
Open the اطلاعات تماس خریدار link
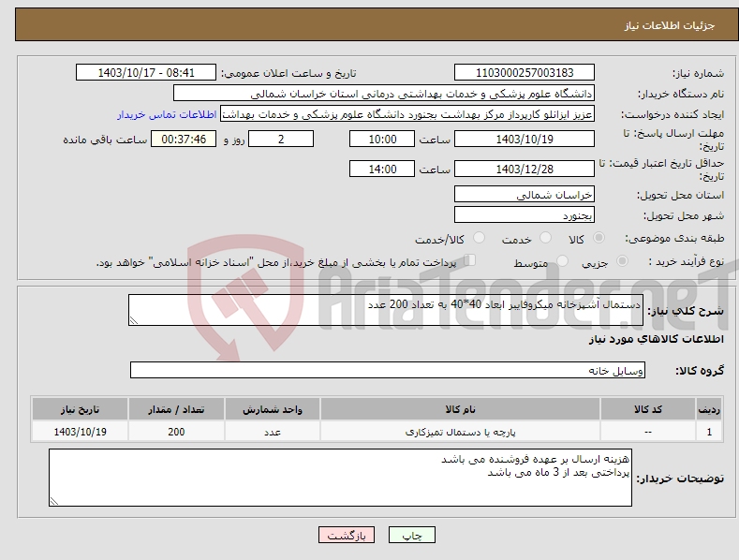coord(167,114)
